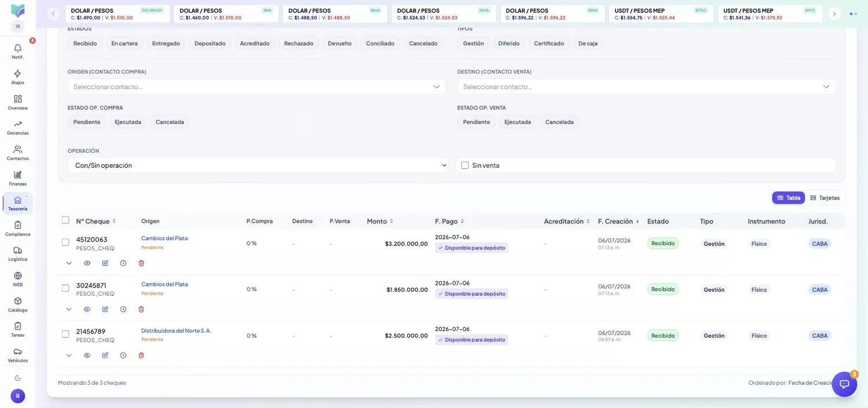
Task: Delete cheque 21456789 trash icon
Action: point(141,355)
